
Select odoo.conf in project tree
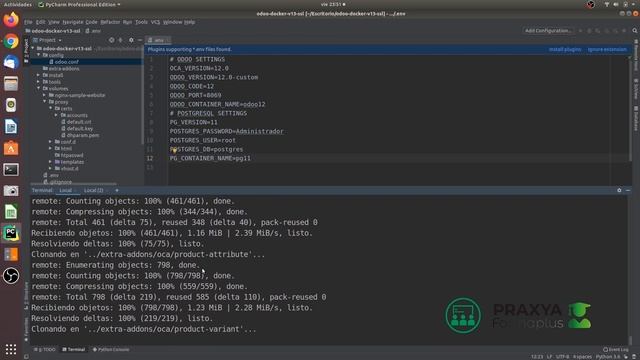tap(67, 62)
